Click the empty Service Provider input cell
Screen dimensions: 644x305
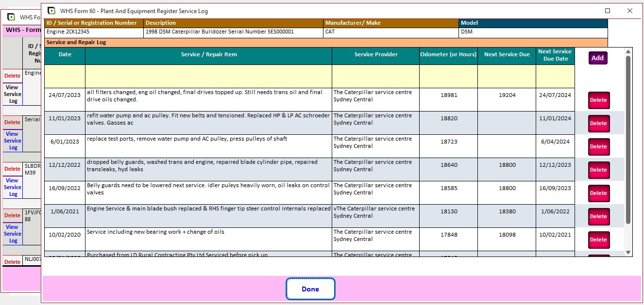375,77
